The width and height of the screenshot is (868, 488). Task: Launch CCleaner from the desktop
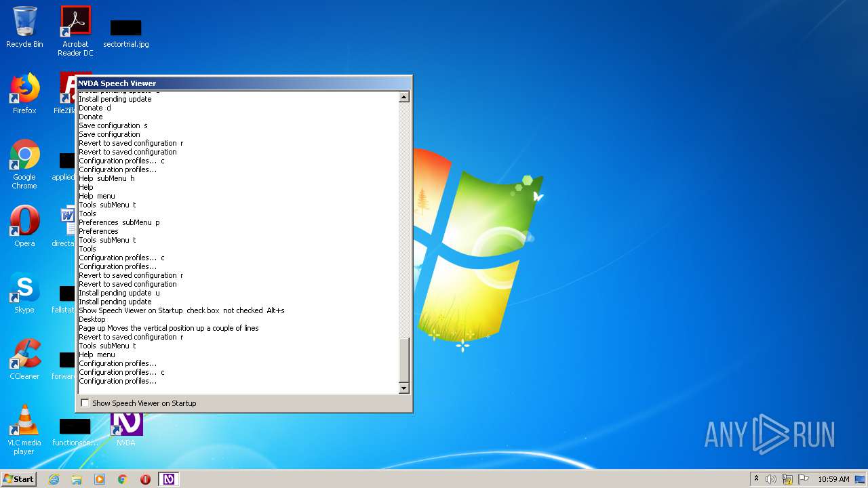coord(24,359)
